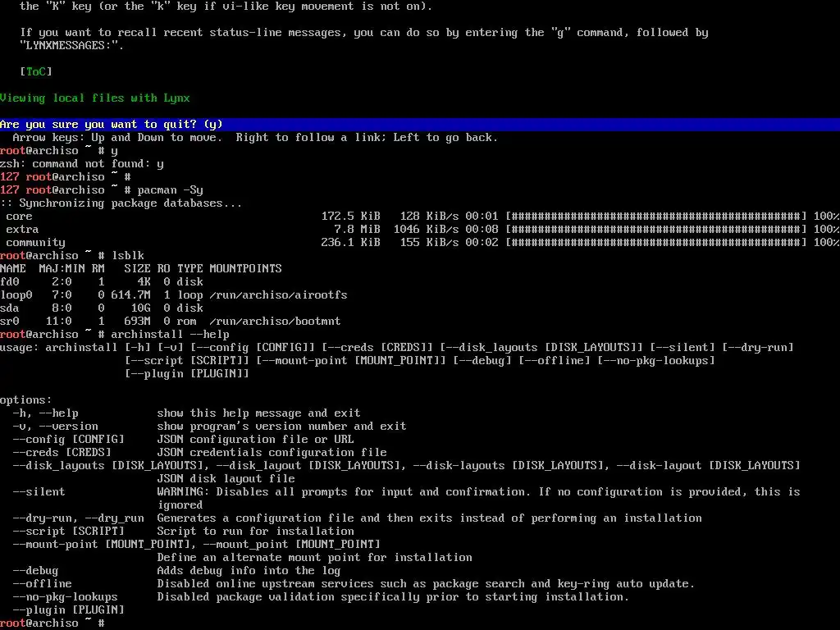
Task: Click the '"LYNXMESSAGES:".' text
Action: (x=72, y=46)
